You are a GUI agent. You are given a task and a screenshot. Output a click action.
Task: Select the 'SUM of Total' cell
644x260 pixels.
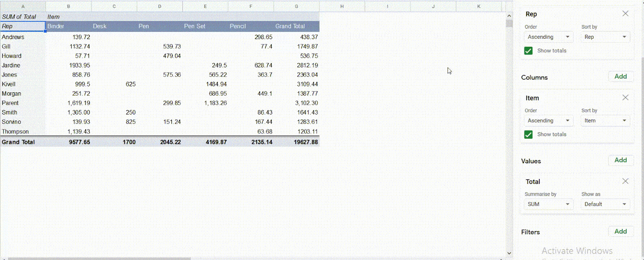click(23, 17)
